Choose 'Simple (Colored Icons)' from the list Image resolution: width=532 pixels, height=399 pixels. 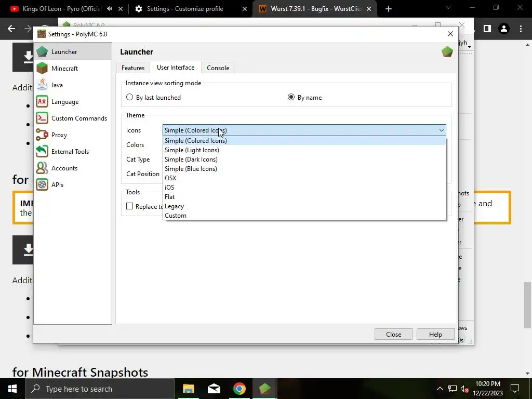click(304, 140)
